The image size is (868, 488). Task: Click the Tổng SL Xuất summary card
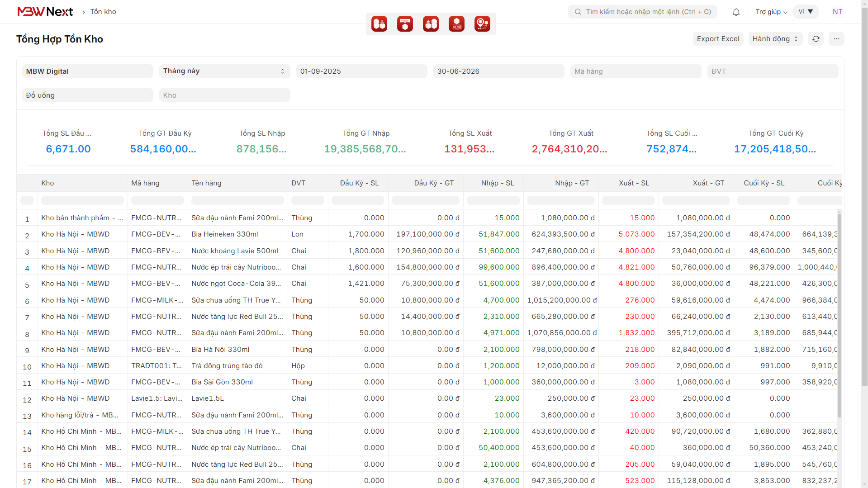470,141
